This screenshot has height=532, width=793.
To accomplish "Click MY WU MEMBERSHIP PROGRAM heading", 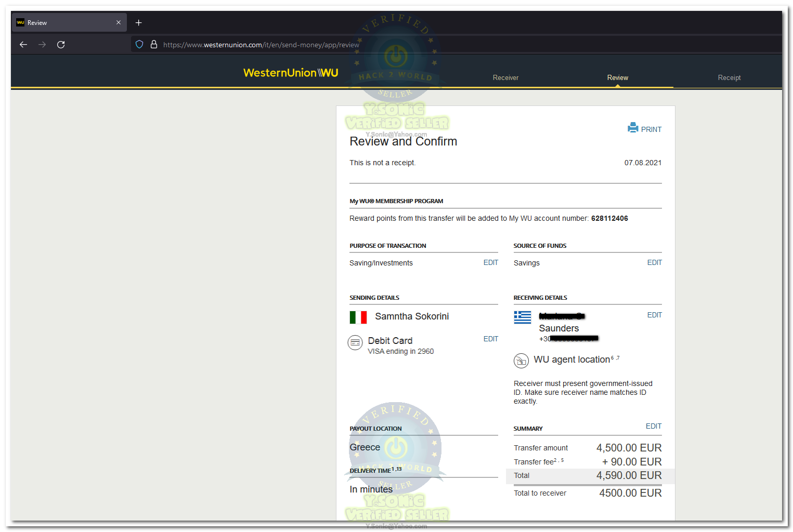I will click(x=396, y=202).
